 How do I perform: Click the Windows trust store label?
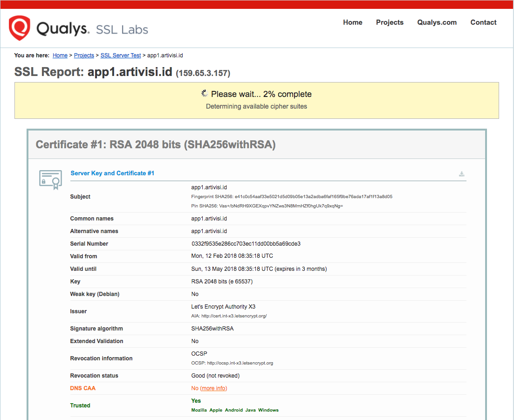click(x=268, y=410)
